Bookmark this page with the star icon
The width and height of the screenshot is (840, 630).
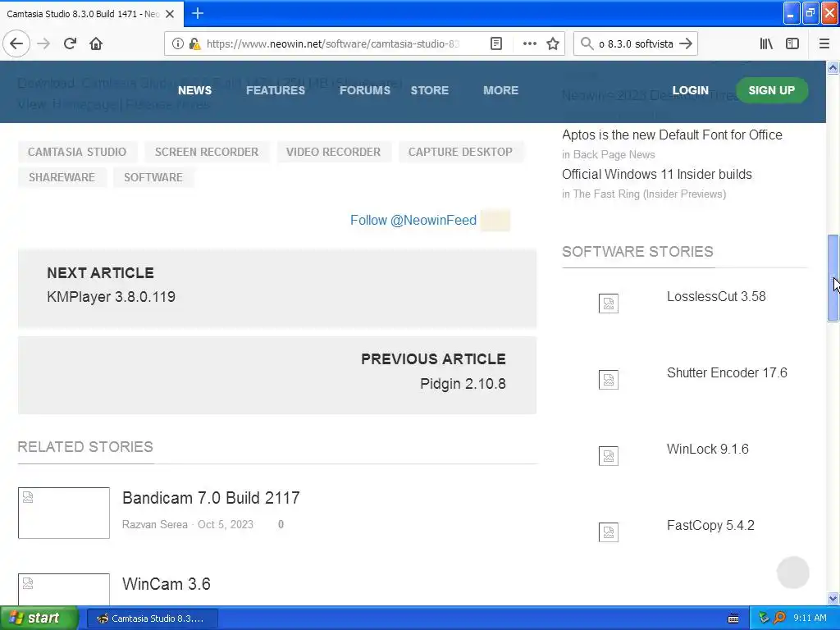(x=553, y=43)
